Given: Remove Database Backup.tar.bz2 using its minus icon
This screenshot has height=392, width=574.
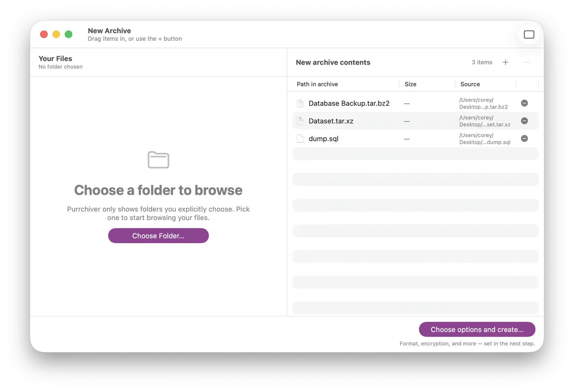Looking at the screenshot, I should [525, 103].
